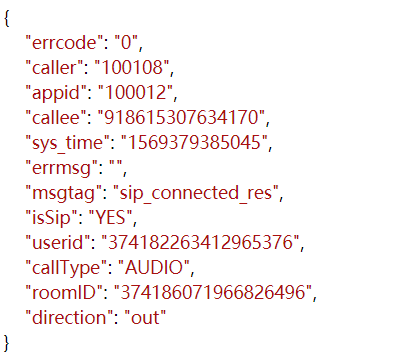Click the "out" value
The image size is (412, 361).
(x=145, y=318)
